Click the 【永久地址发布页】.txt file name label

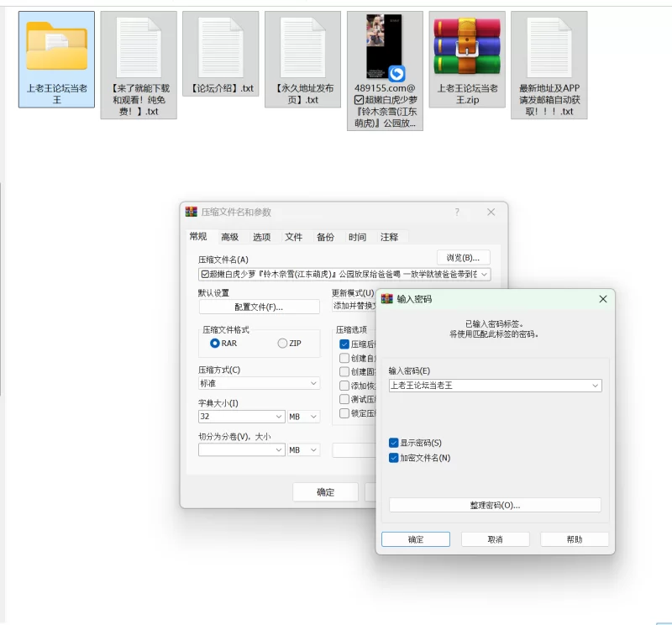pos(302,94)
